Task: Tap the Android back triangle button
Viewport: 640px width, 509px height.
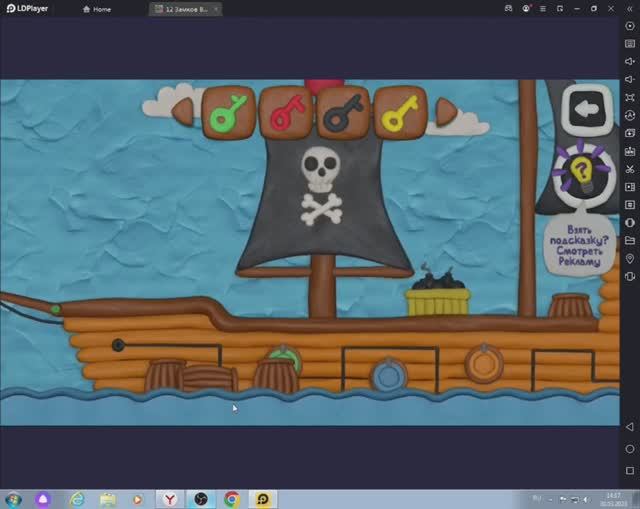Action: 630,427
